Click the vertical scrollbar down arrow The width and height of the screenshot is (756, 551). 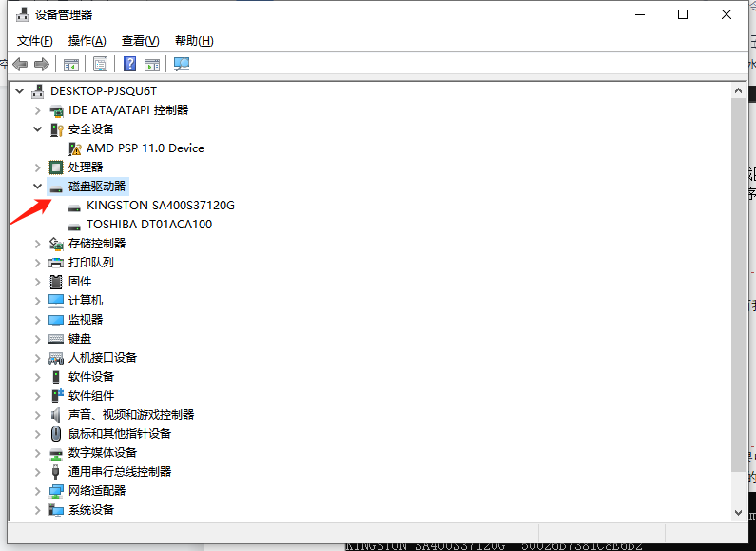(740, 511)
